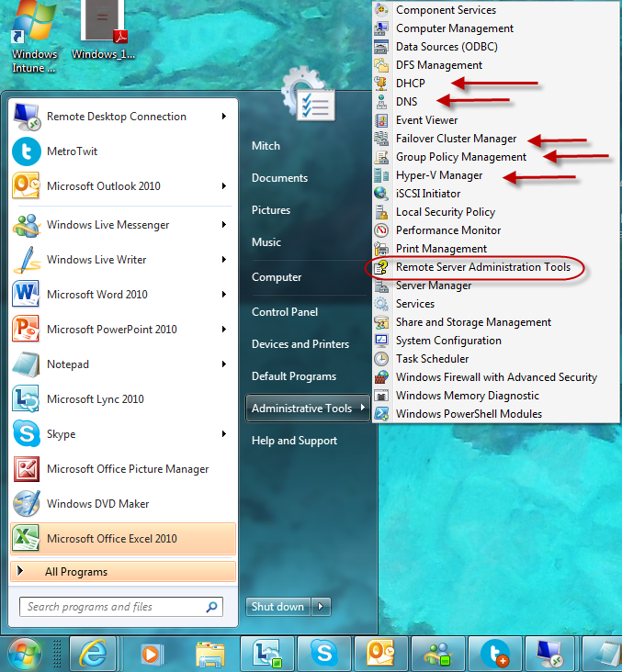Screen dimensions: 622x672
Task: Click the Shut down button
Action: point(277,607)
